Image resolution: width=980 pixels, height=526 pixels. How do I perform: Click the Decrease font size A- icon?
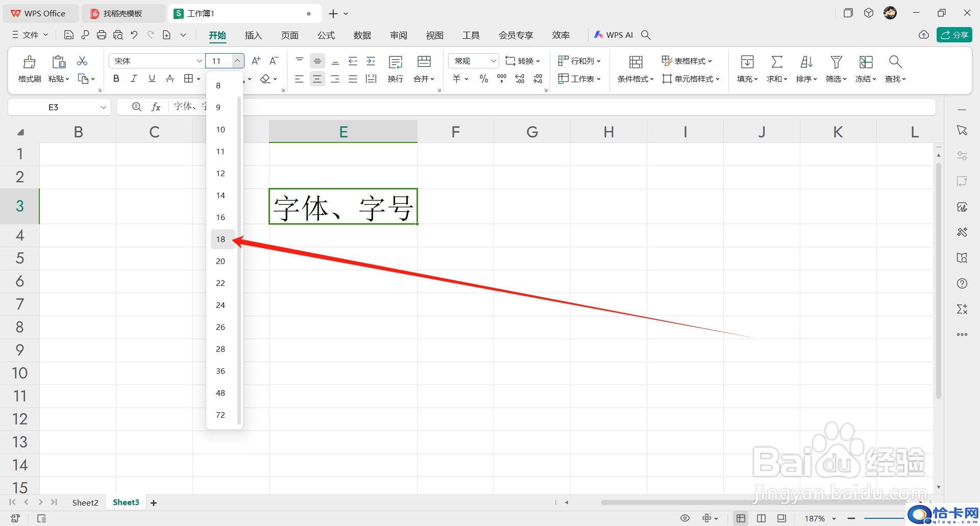[x=274, y=61]
